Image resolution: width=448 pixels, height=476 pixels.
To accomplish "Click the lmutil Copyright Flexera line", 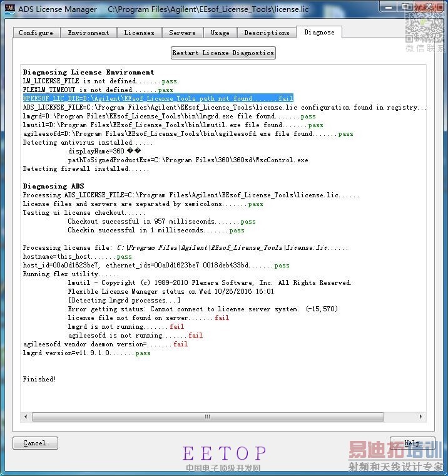I will point(210,283).
